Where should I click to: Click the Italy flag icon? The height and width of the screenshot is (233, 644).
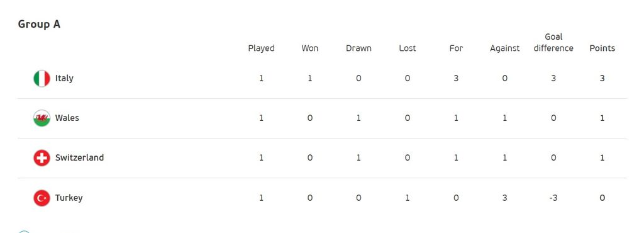[42, 79]
